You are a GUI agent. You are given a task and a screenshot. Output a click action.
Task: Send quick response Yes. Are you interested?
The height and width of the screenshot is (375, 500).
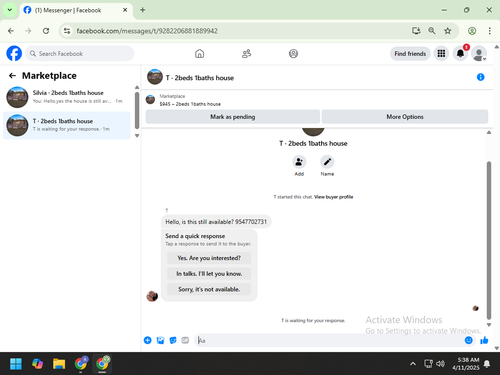[209, 258]
